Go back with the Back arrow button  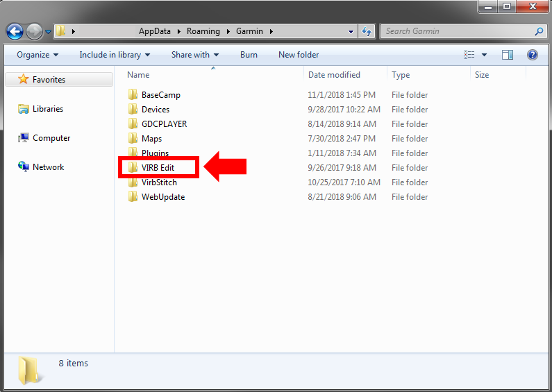coord(15,32)
